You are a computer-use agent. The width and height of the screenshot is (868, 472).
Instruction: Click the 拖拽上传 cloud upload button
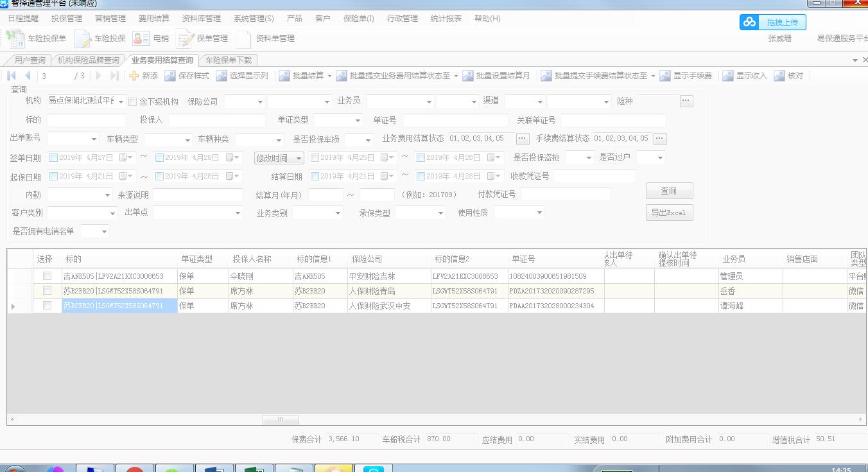click(772, 22)
